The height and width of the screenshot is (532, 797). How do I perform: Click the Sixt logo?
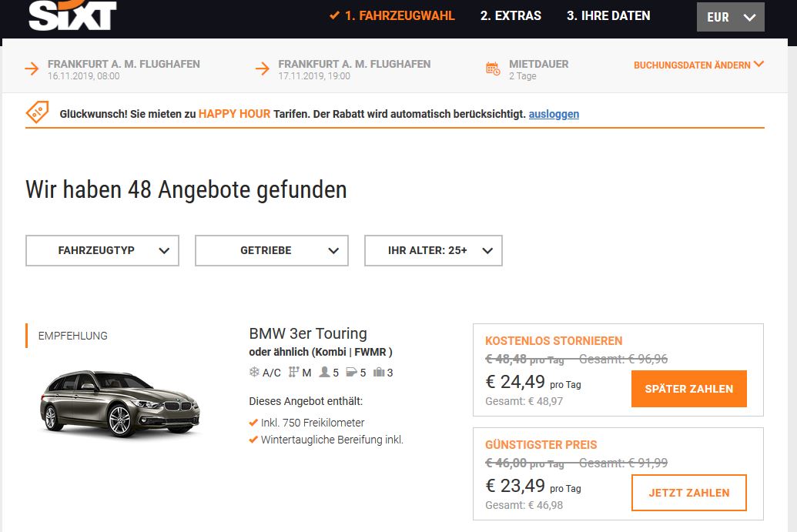click(x=72, y=15)
